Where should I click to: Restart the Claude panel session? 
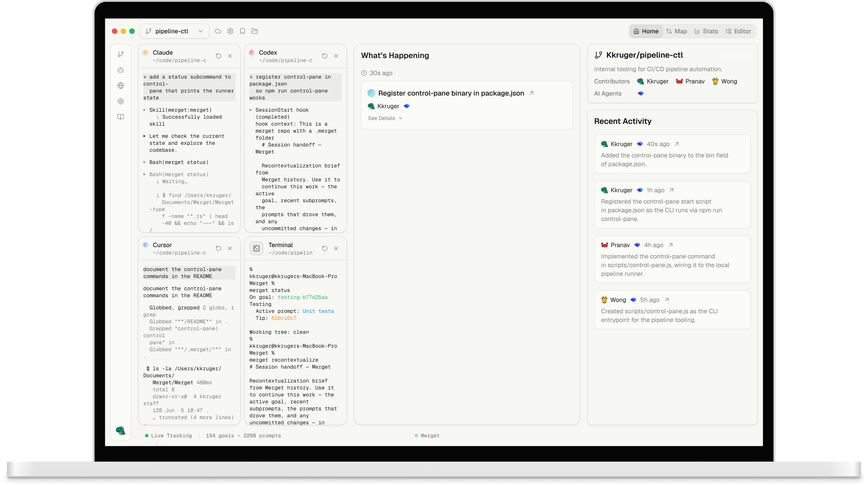[x=218, y=56]
